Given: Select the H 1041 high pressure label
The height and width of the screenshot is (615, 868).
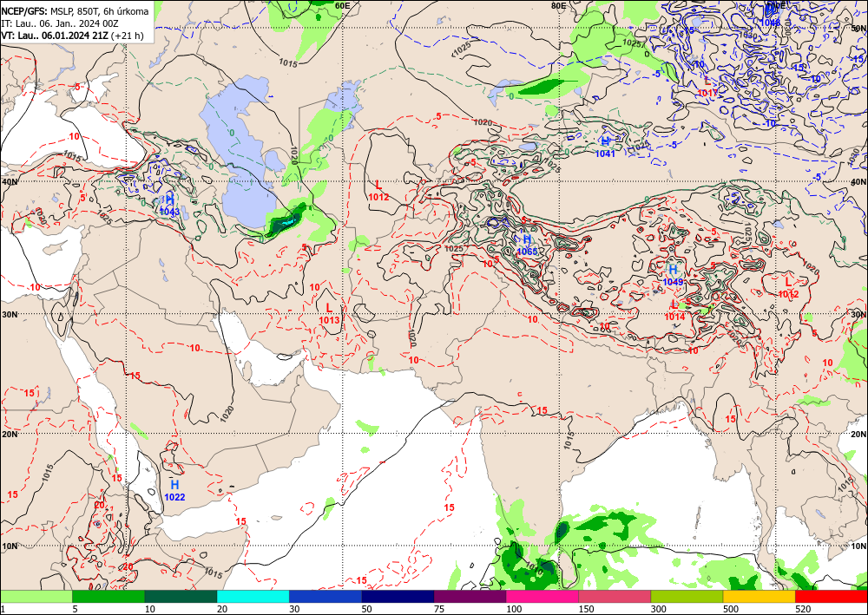Looking at the screenshot, I should pos(605,147).
